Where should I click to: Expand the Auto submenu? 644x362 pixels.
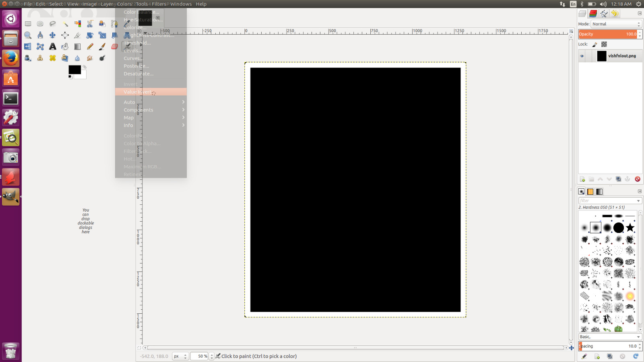tap(151, 102)
